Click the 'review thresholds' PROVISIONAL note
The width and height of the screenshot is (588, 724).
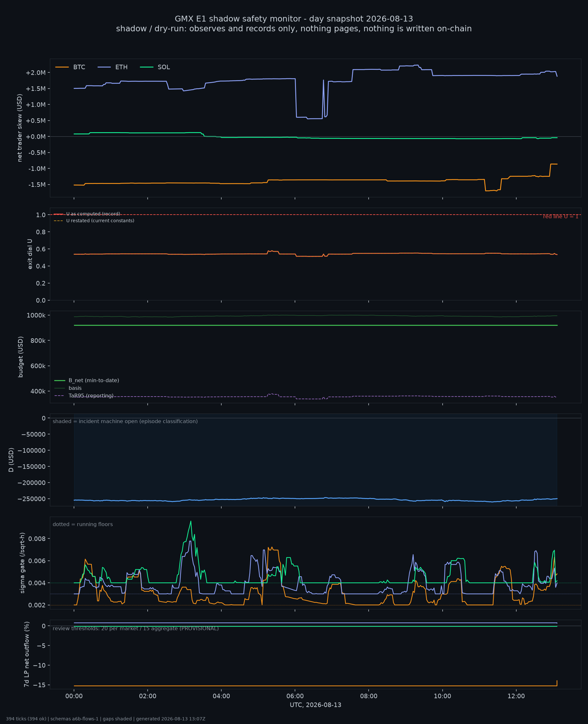[136, 628]
